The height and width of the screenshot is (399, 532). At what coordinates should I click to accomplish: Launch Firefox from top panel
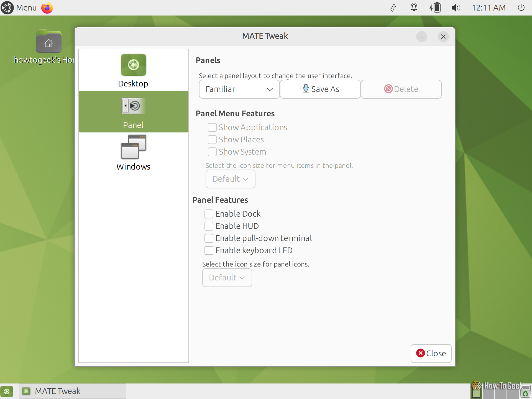47,8
